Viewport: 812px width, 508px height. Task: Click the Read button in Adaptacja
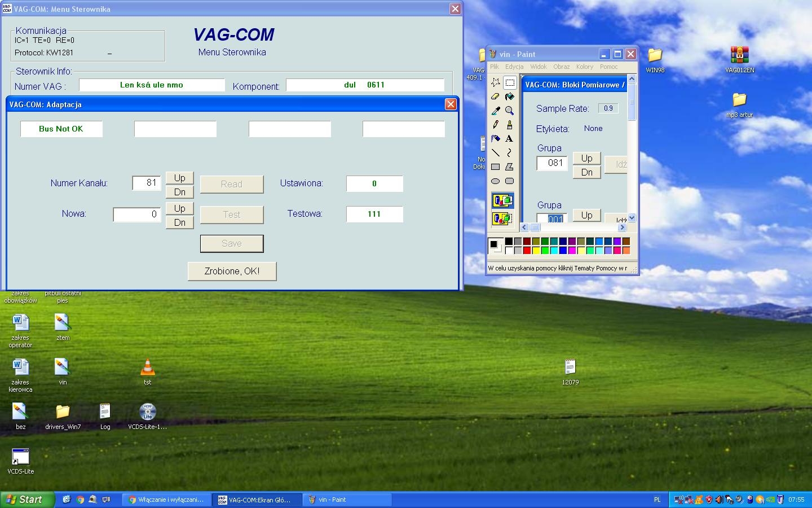pyautogui.click(x=232, y=184)
